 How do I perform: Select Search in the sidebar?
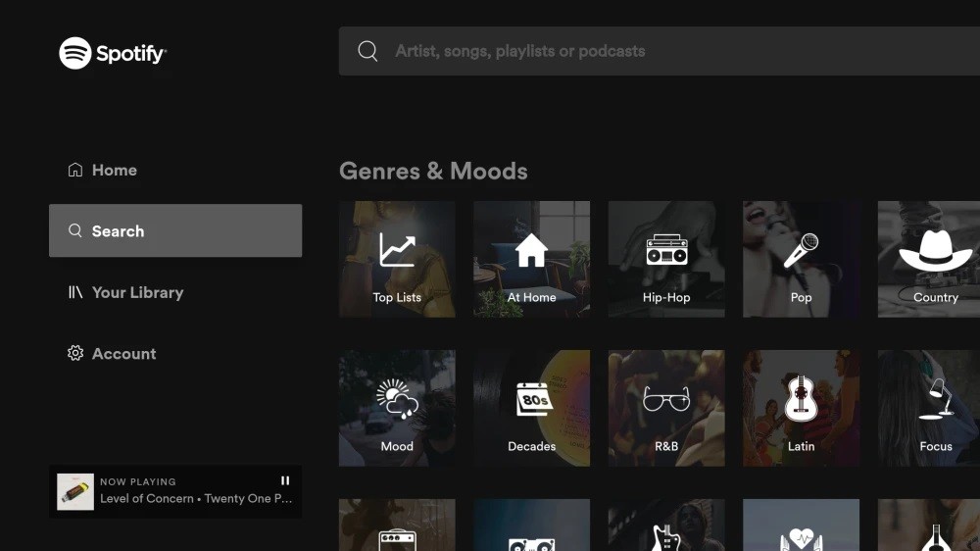tap(175, 230)
